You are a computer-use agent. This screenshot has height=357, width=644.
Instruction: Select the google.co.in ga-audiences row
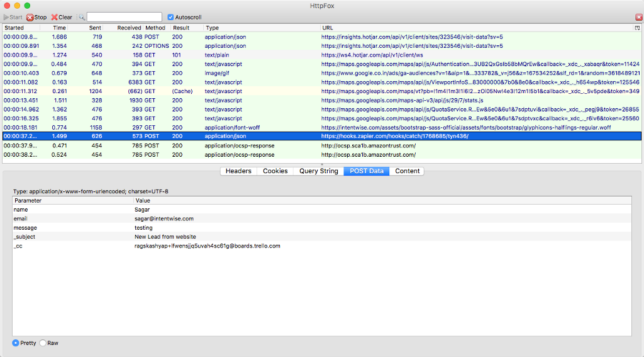322,73
